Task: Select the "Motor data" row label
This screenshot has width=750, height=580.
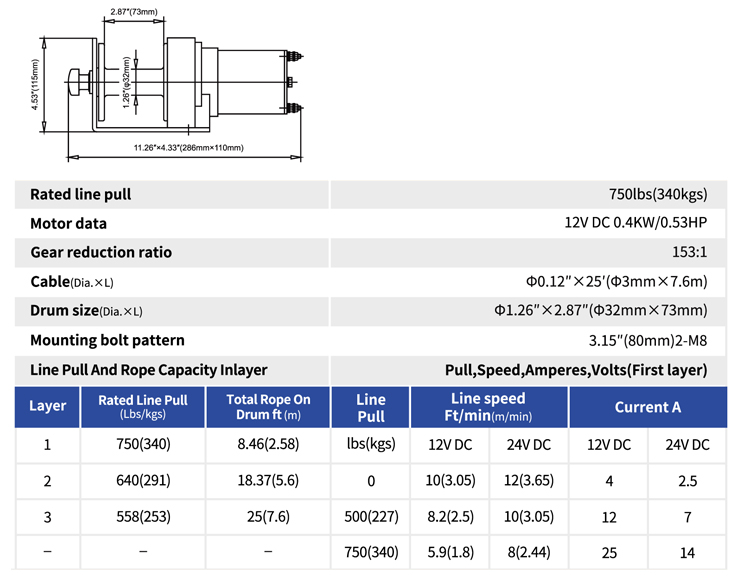Action: click(x=68, y=223)
